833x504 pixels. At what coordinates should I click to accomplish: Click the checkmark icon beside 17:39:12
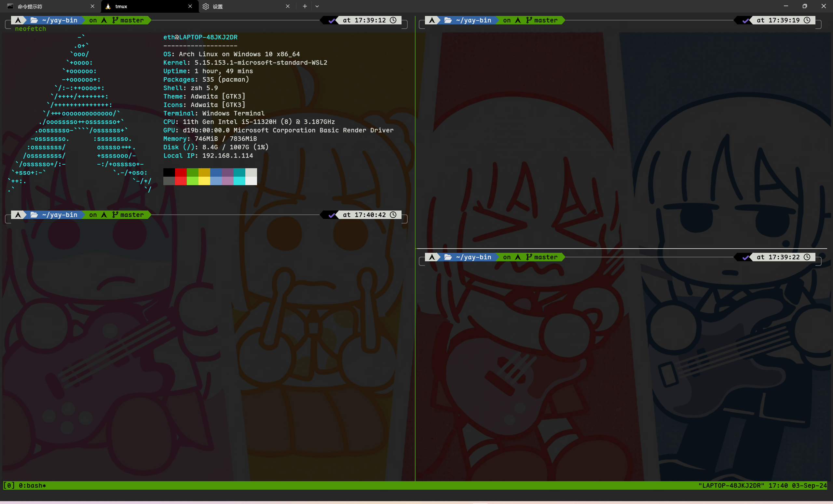[332, 20]
